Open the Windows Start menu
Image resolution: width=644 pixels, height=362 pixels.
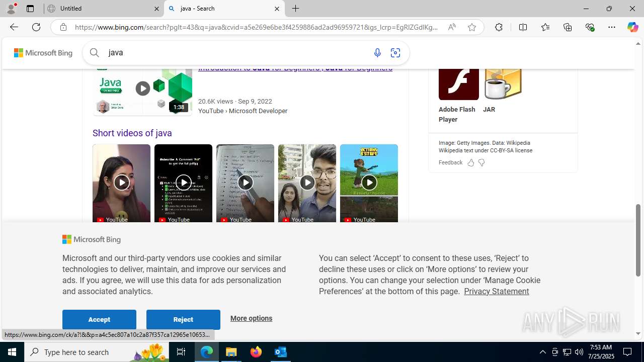(x=12, y=352)
